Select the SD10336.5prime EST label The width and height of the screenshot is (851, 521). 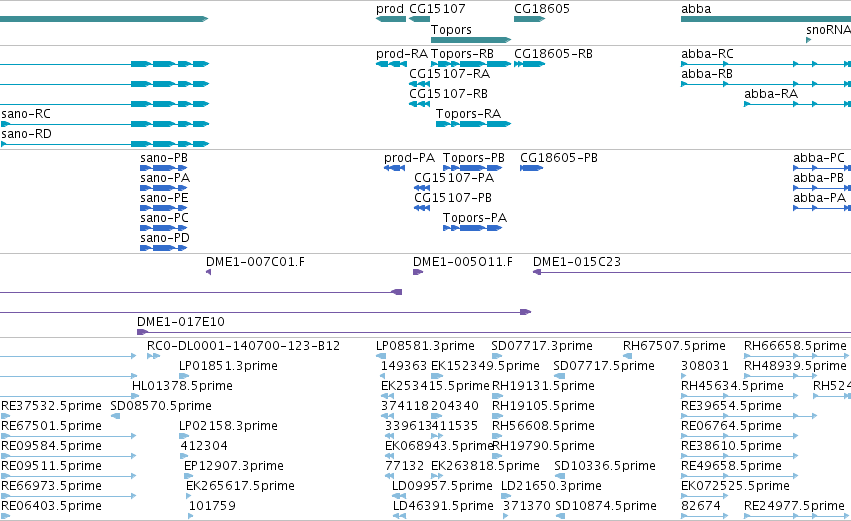click(x=605, y=467)
